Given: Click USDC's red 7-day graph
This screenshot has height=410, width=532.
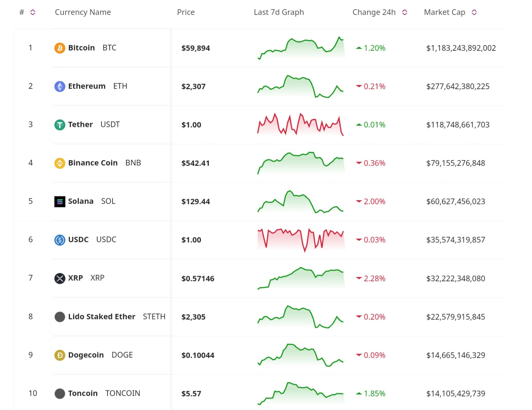Looking at the screenshot, I should [x=301, y=240].
